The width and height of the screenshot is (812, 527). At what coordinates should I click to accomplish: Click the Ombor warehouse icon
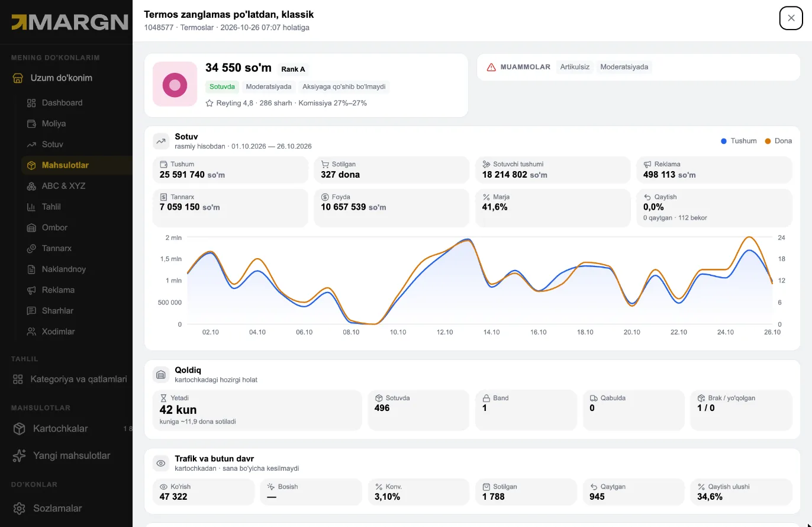click(31, 227)
